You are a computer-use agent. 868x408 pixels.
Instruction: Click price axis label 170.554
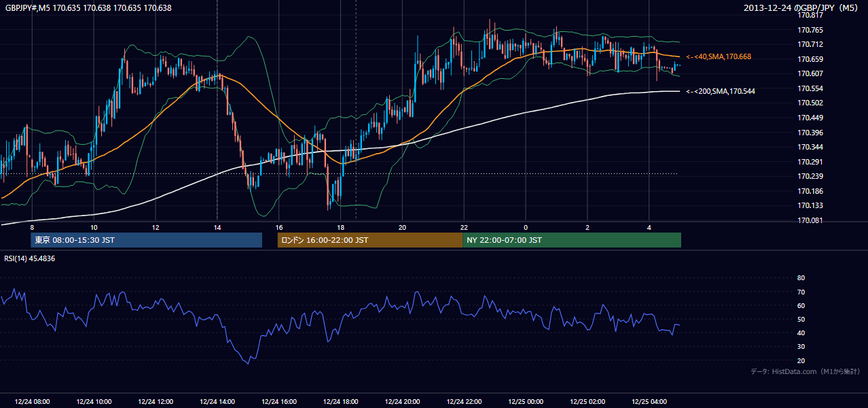(x=810, y=88)
